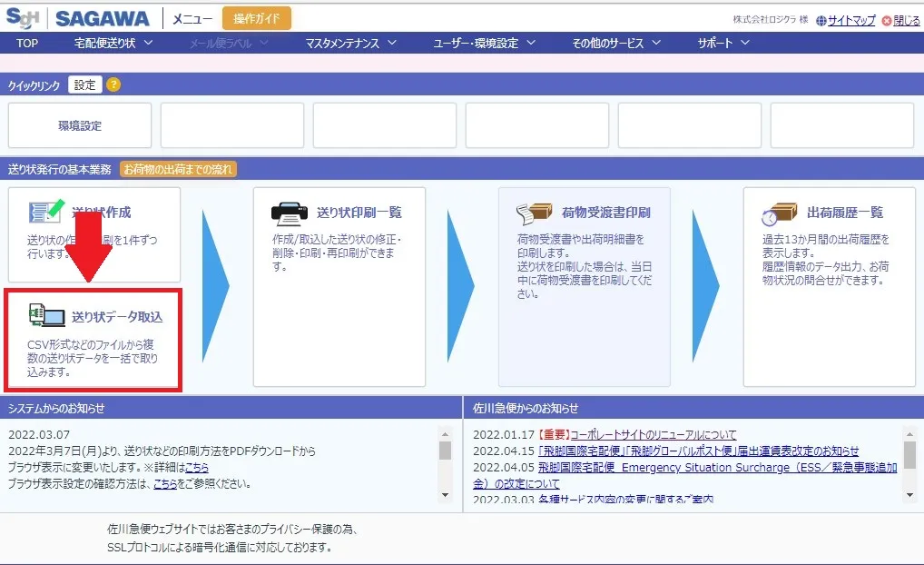The image size is (924, 565).
Task: Click the 荷物受渡書印刷 box icon
Action: 534,213
